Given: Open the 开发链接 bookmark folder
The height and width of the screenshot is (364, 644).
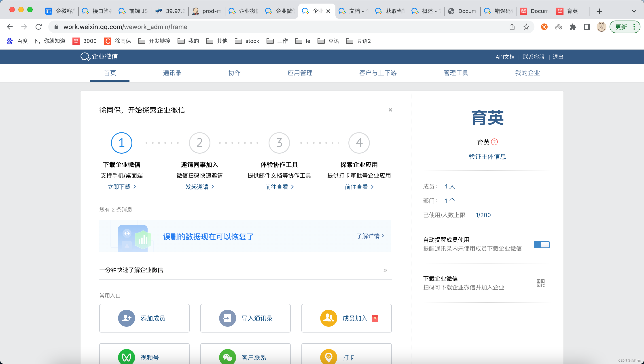Looking at the screenshot, I should 154,41.
